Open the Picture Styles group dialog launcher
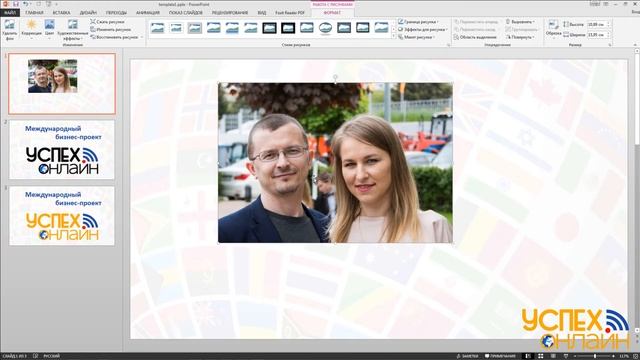This screenshot has height=360, width=640. click(x=449, y=45)
